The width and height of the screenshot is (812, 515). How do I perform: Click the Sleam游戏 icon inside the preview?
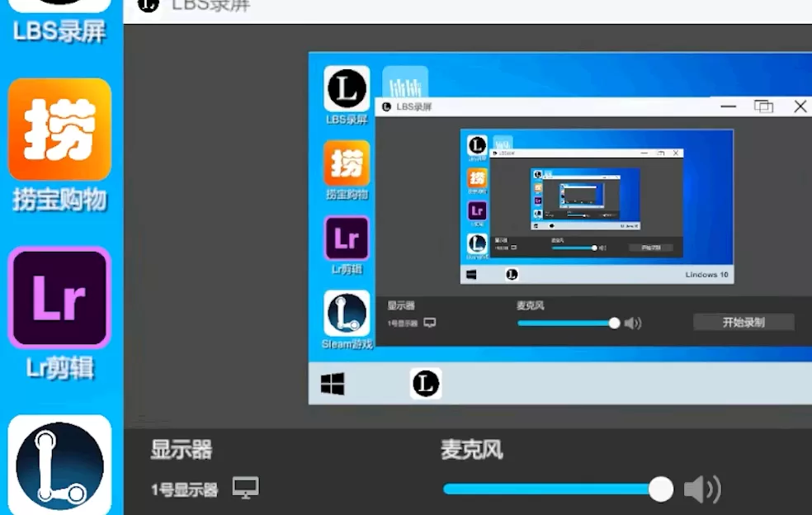347,313
